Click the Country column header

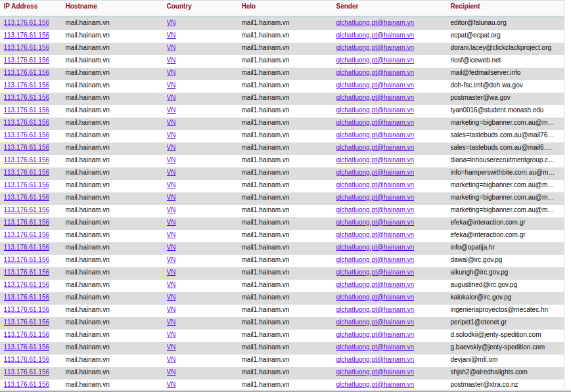click(x=179, y=6)
